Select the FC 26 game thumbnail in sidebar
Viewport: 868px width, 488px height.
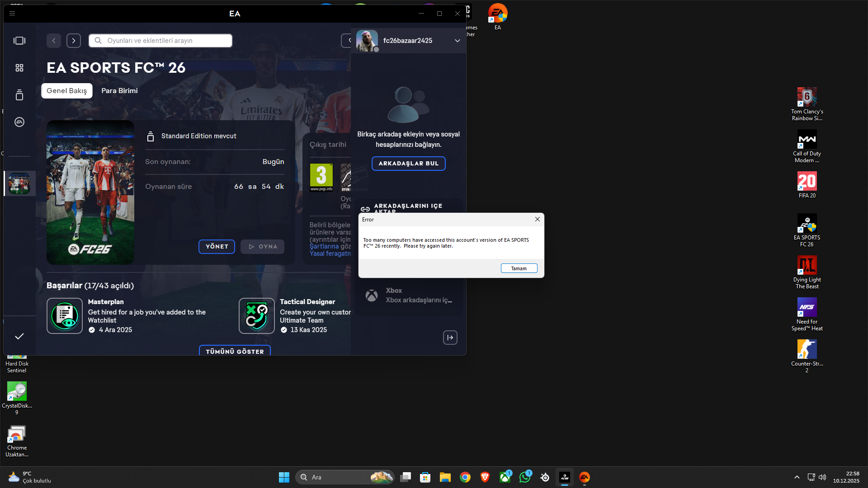19,183
